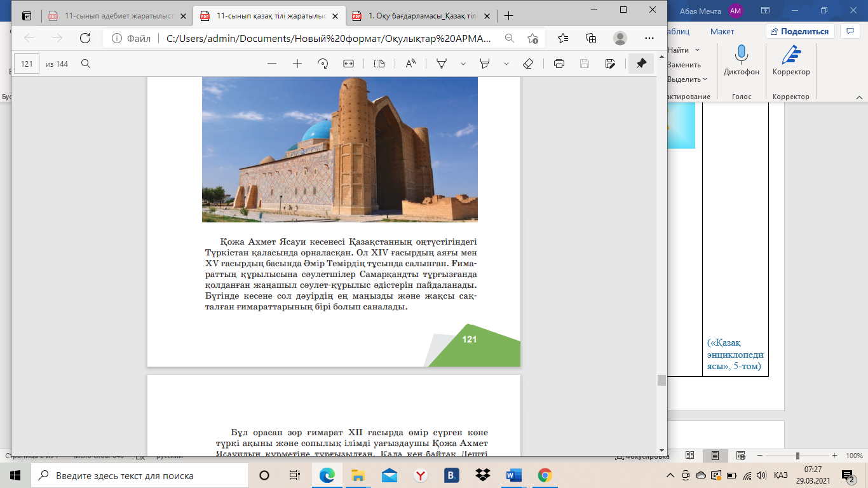
Task: Click the Поделиться button
Action: pyautogui.click(x=799, y=31)
